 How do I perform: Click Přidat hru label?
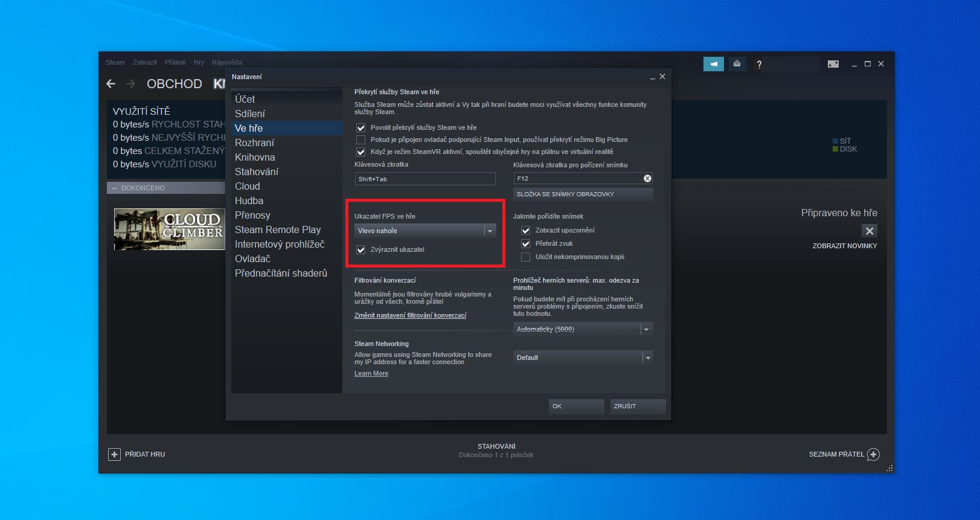click(145, 454)
